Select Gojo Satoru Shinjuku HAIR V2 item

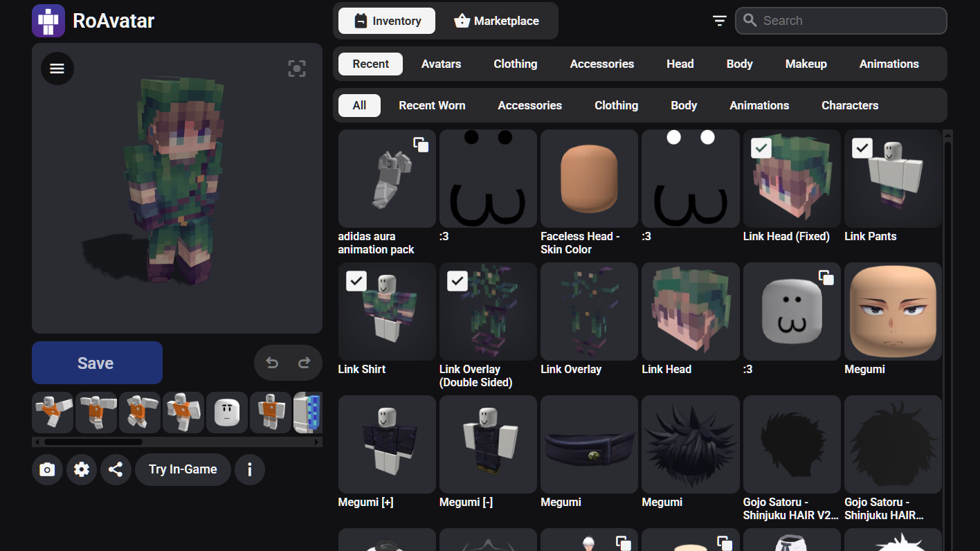click(792, 458)
